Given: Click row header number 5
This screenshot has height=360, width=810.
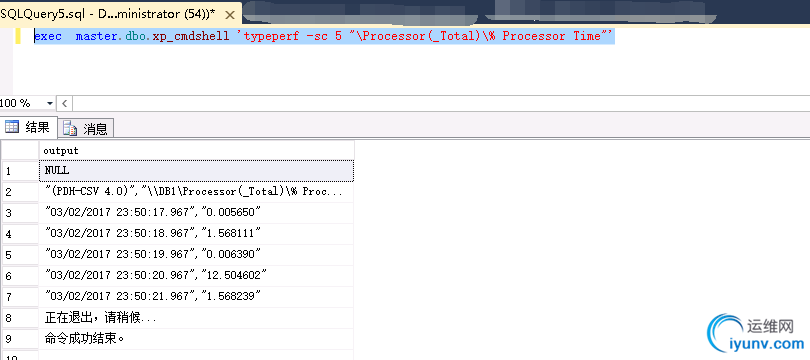Looking at the screenshot, I should [20, 255].
